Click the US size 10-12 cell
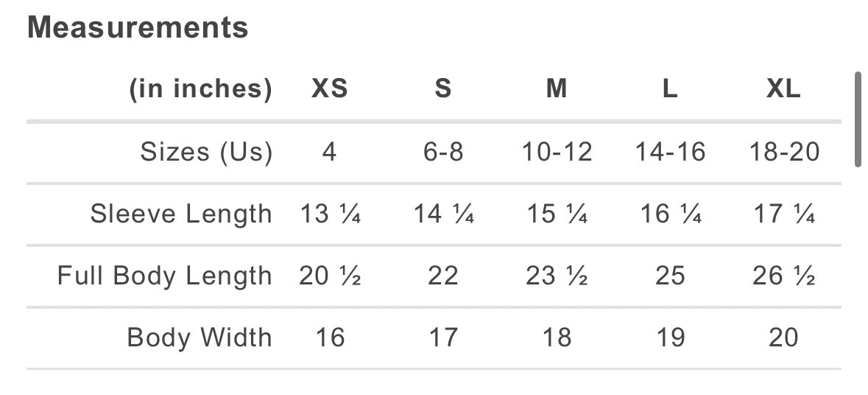The height and width of the screenshot is (395, 868). click(x=557, y=153)
